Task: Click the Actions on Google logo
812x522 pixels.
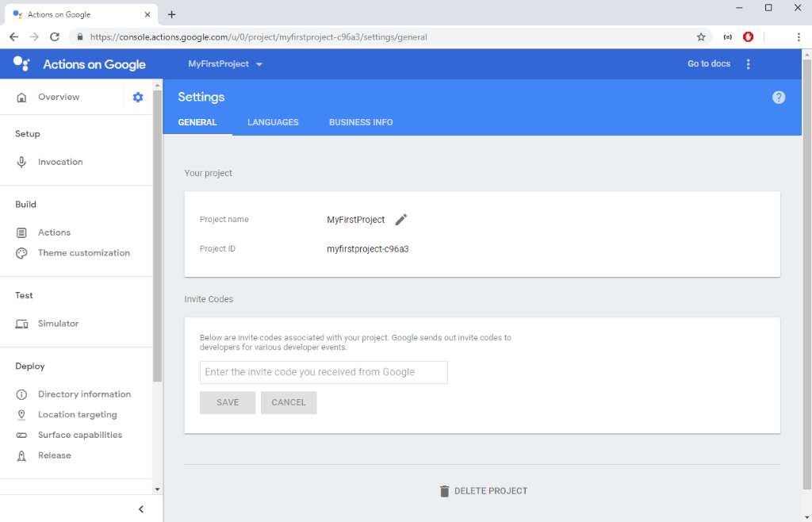Action: (79, 64)
